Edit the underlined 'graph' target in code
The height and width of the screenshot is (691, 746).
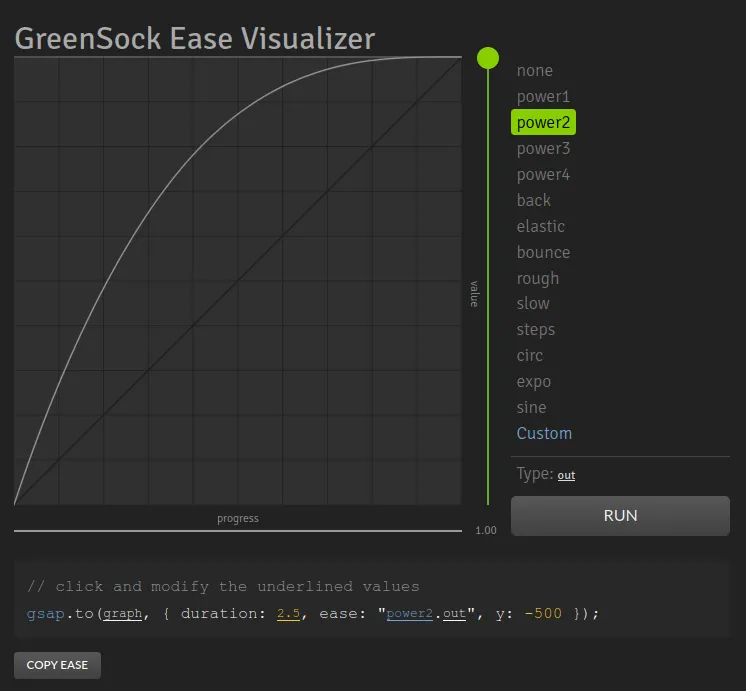[x=123, y=613]
